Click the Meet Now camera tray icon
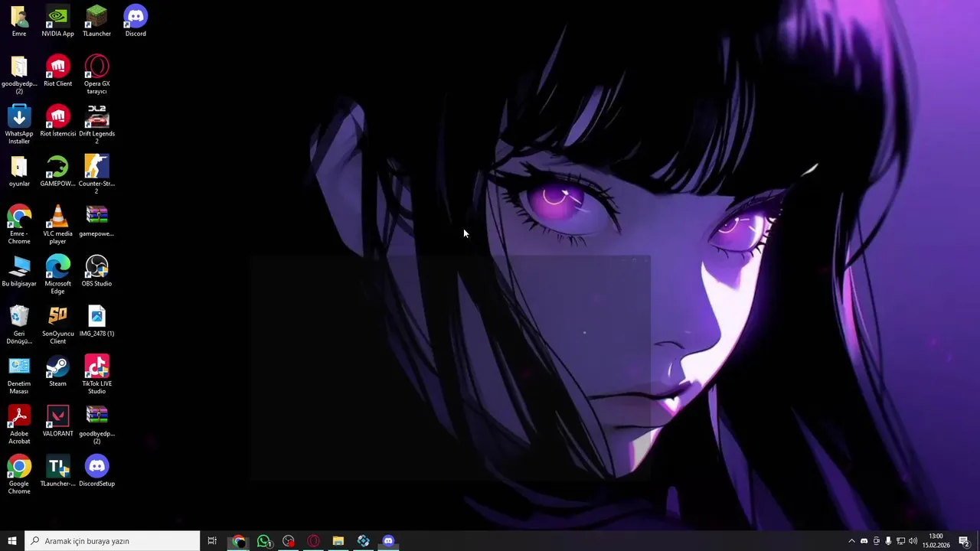Viewport: 980px width, 551px height. click(x=876, y=541)
